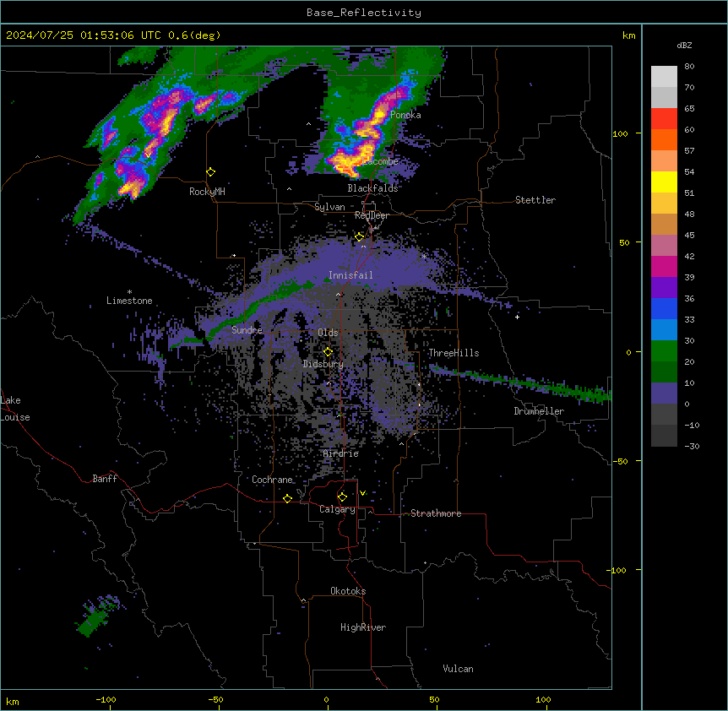Select the light gray 70–80 dBZ legend swatch
This screenshot has height=711, width=728.
click(x=664, y=77)
